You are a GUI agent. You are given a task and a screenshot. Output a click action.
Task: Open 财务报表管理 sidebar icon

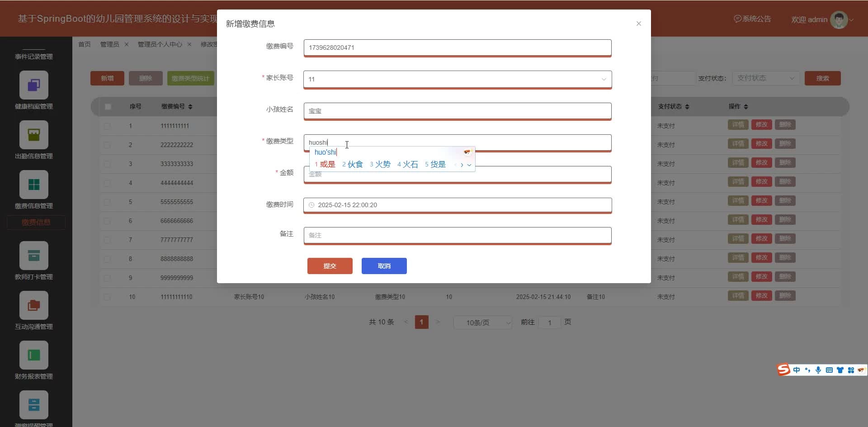point(34,355)
